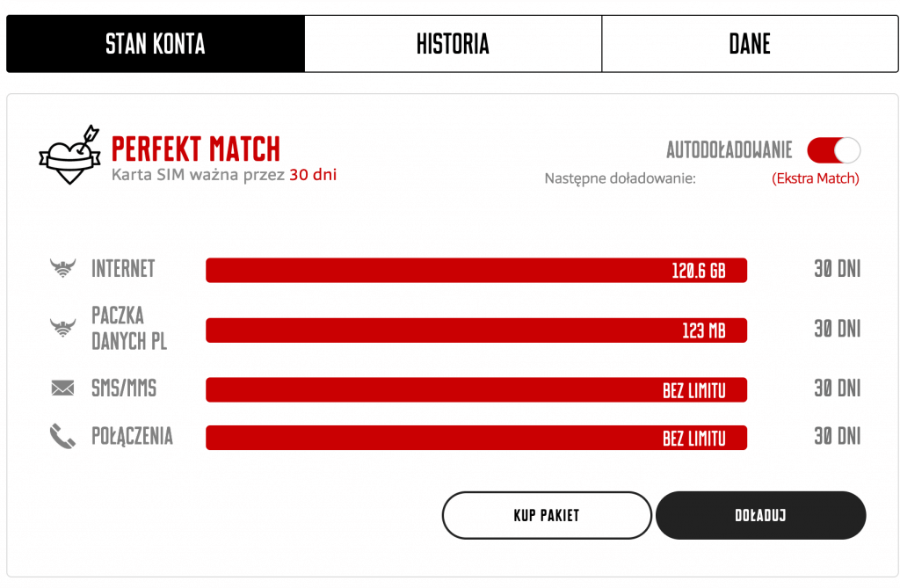Click the Połączenia Bez Limitu bar

point(475,438)
